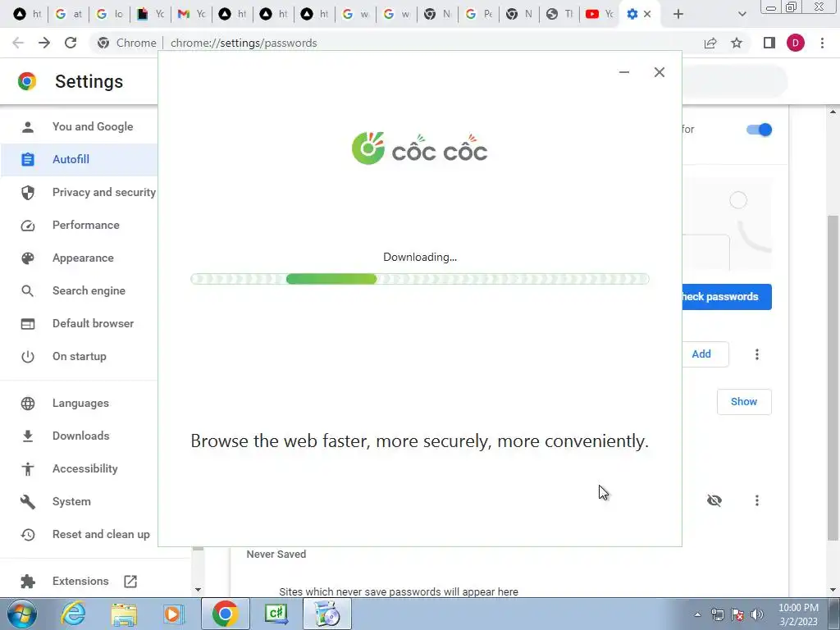Open a new tab with plus

[x=678, y=14]
